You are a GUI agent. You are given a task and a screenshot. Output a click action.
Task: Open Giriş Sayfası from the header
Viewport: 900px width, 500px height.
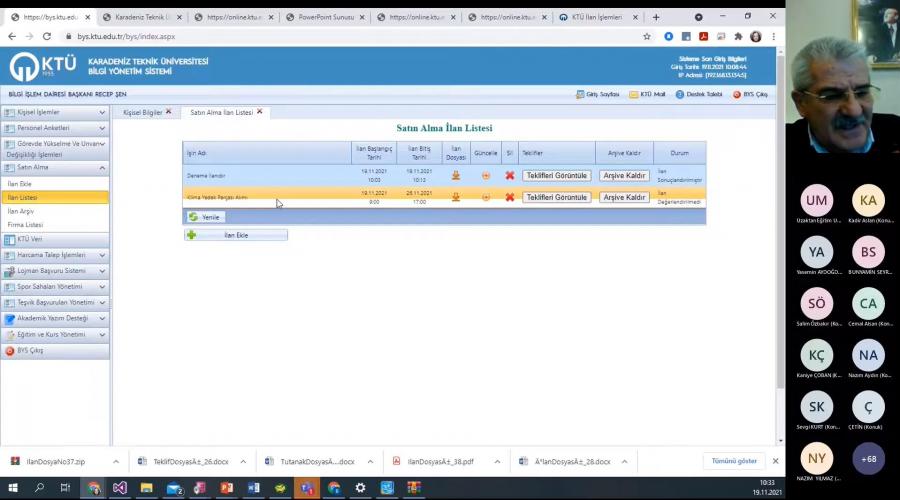(597, 94)
